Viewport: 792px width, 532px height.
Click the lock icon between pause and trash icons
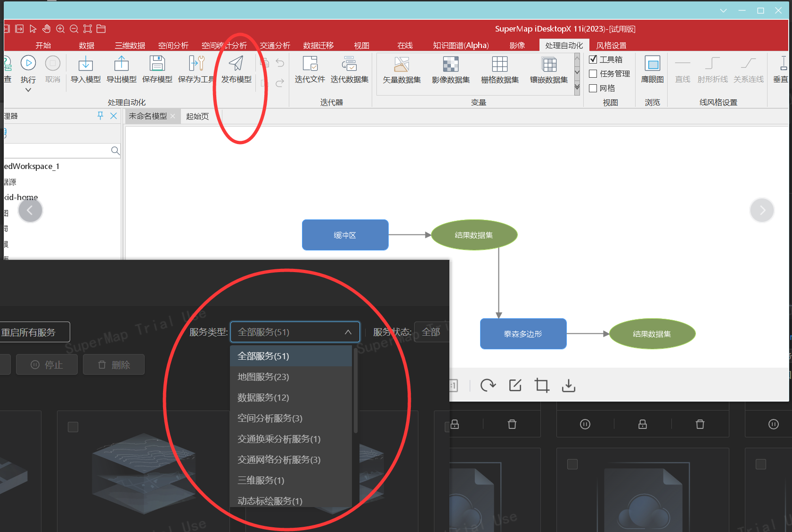(x=643, y=424)
